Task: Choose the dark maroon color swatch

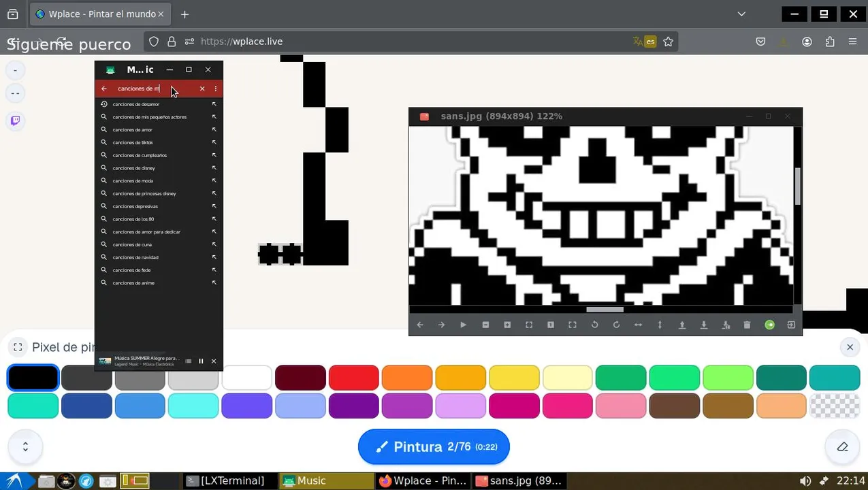Action: click(300, 378)
